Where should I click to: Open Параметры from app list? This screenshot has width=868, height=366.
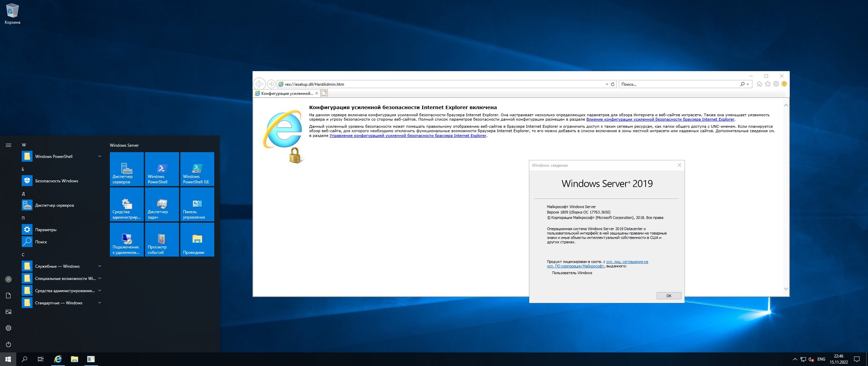point(46,230)
